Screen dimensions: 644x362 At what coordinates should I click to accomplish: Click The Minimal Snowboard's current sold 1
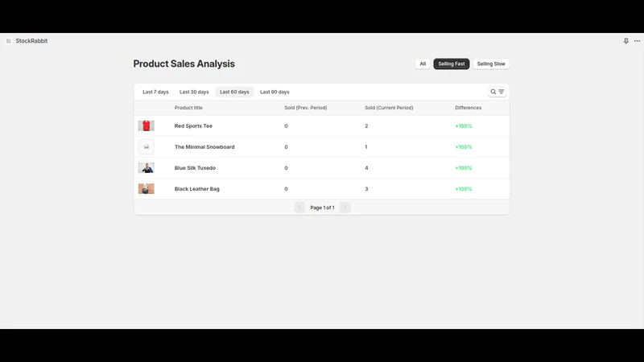[x=366, y=147]
